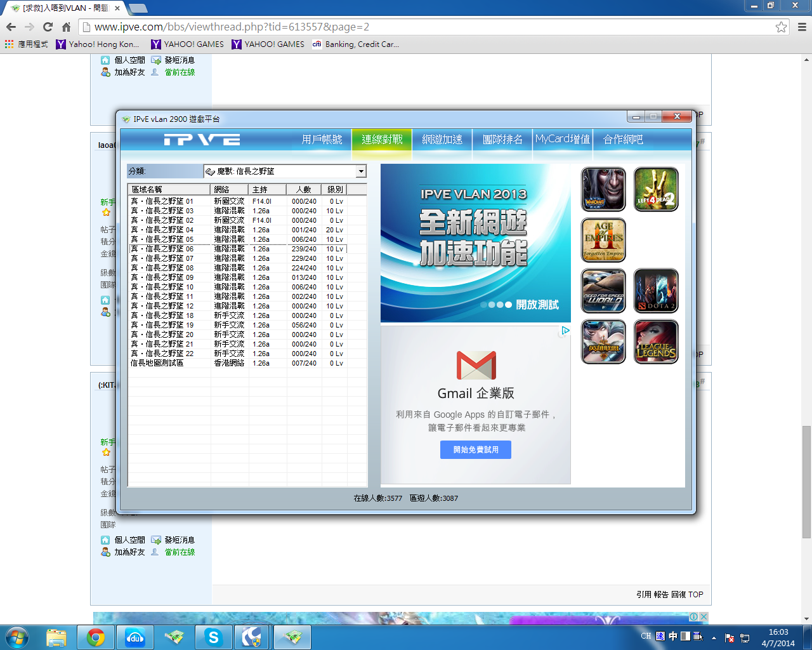Image resolution: width=812 pixels, height=650 pixels.
Task: Select the 信長地圖測試區 room
Action: 237,363
